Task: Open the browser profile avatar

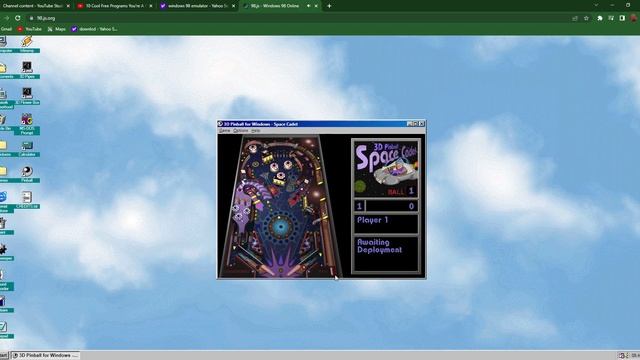Action: coord(633,18)
